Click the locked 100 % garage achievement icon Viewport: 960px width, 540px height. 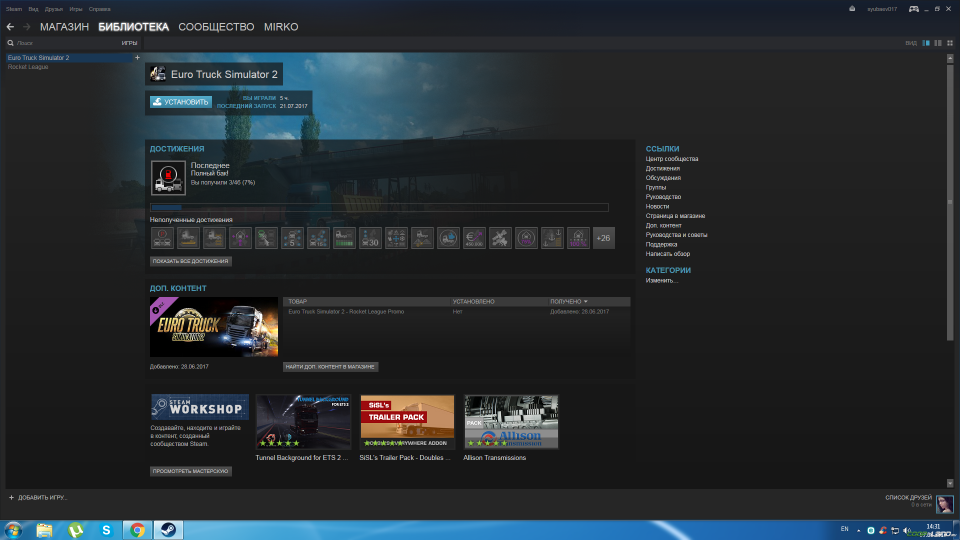pos(578,238)
